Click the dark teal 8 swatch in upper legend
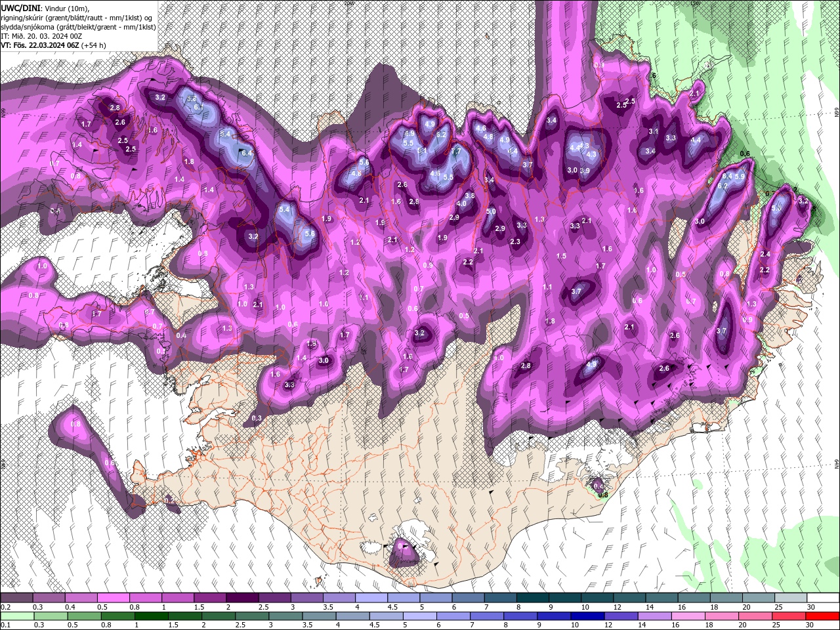840x630 pixels. coord(532,598)
